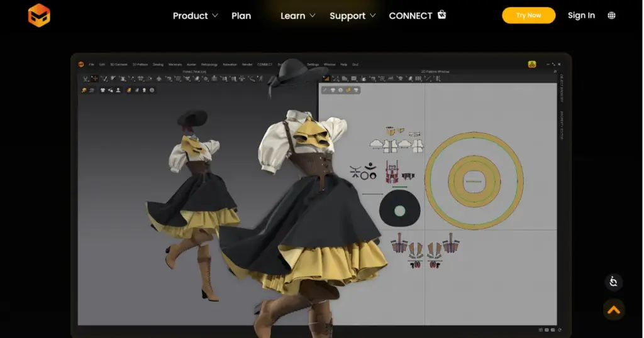Open the Help menu in the app
Screen dimensions: 644x338
[x=344, y=65]
